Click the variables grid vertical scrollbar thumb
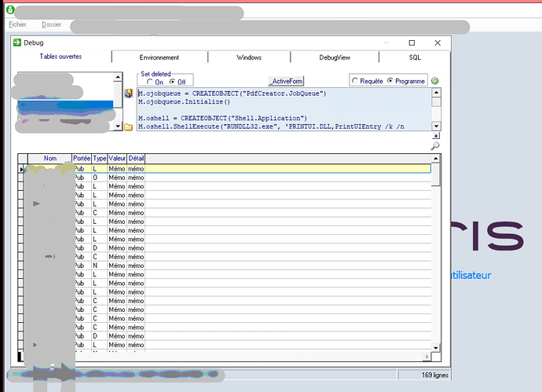This screenshot has width=542, height=392. point(436,174)
